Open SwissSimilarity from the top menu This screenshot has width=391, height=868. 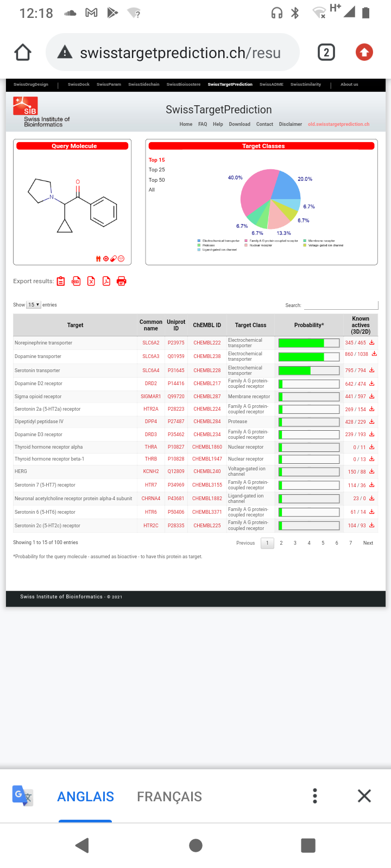[x=306, y=85]
